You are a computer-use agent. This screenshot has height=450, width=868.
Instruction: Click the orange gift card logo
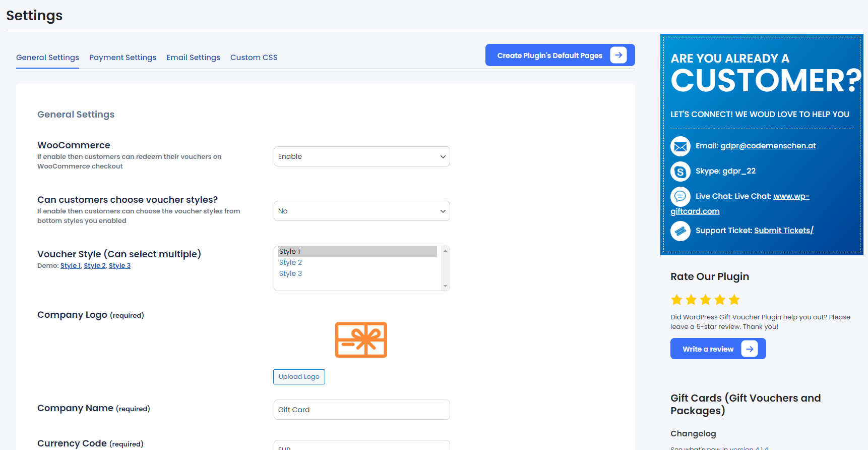(361, 340)
